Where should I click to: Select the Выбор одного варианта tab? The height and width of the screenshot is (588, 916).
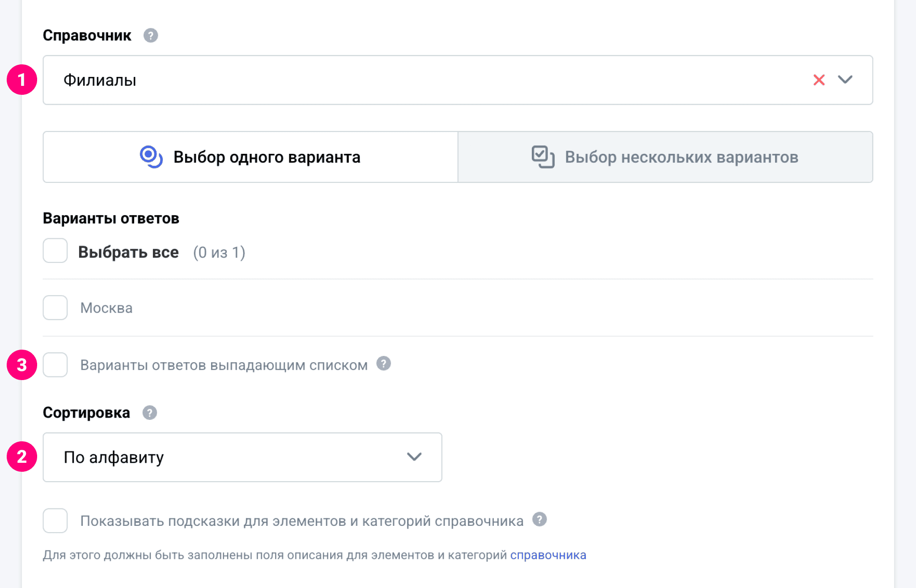click(x=267, y=157)
